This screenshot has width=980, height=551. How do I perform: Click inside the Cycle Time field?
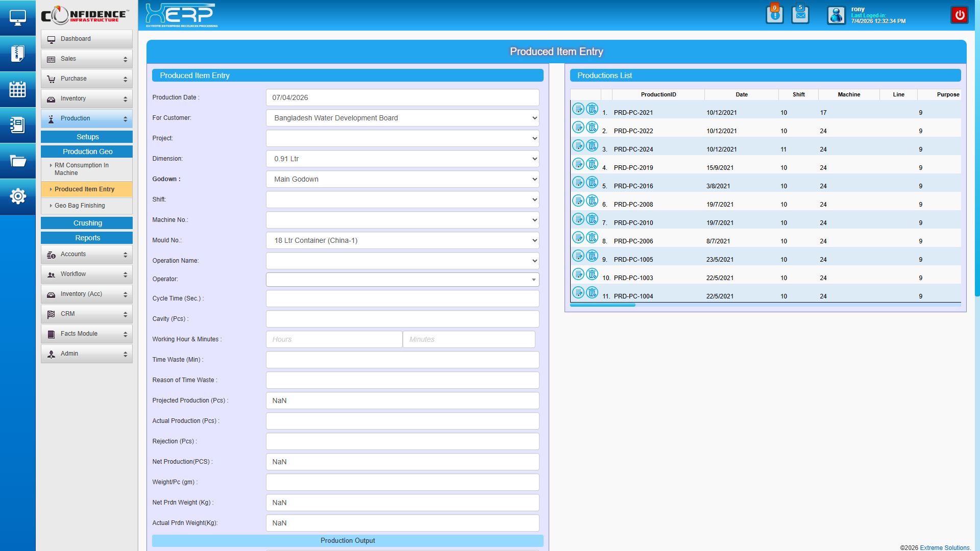[x=402, y=298]
